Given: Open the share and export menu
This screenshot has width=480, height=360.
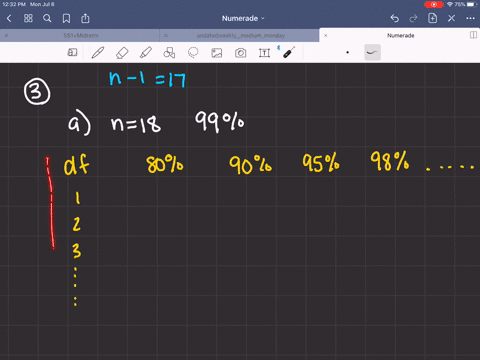Looking at the screenshot, I should pyautogui.click(x=85, y=18).
